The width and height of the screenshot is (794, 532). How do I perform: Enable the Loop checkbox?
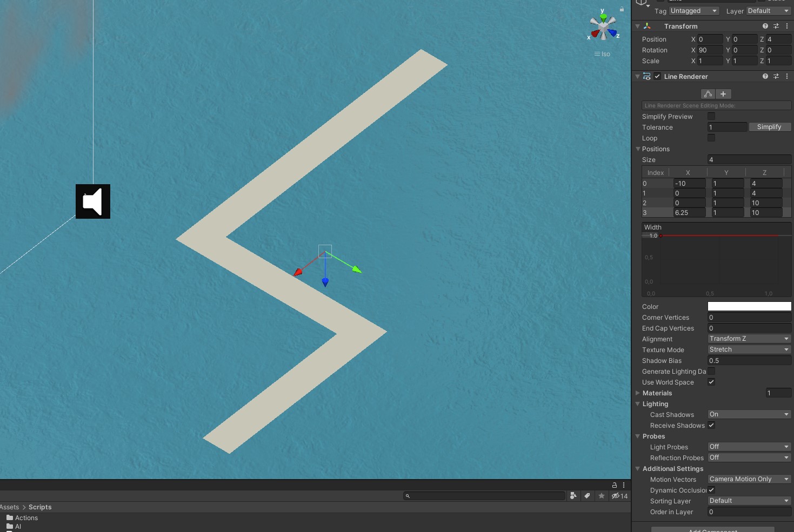tap(711, 138)
